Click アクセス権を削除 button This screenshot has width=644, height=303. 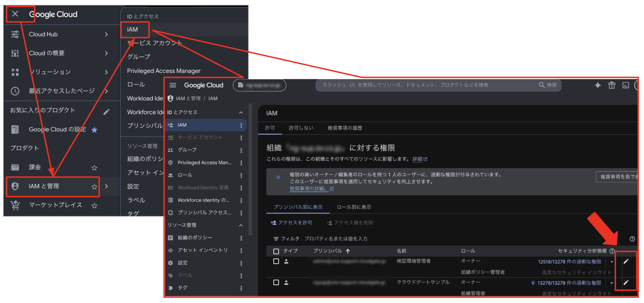click(350, 223)
